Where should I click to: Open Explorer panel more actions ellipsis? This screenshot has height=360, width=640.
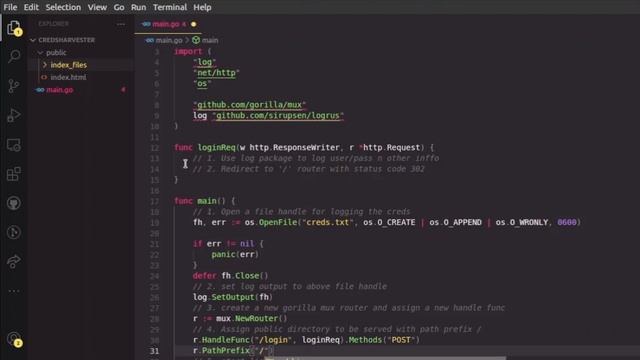pos(121,24)
